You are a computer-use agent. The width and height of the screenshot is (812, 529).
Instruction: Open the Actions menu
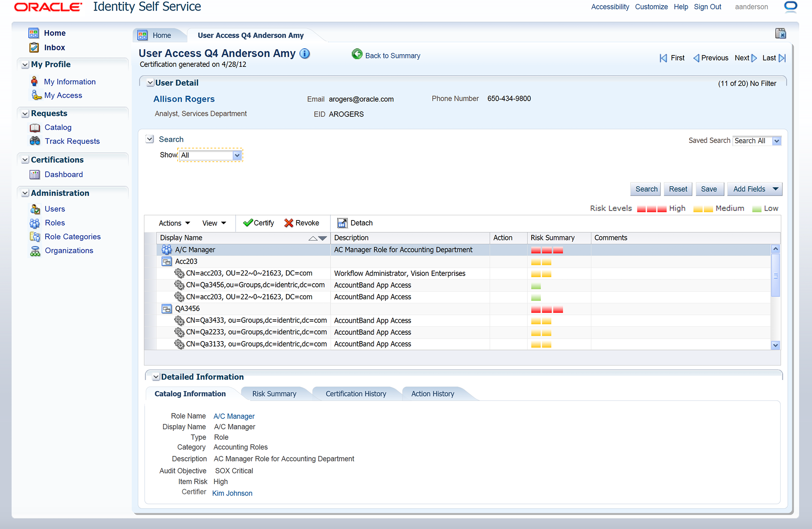(174, 223)
